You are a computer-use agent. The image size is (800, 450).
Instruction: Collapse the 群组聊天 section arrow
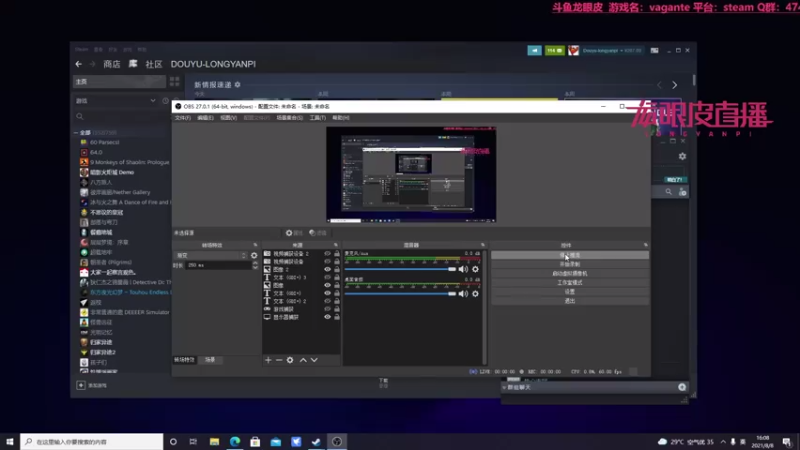coord(505,388)
